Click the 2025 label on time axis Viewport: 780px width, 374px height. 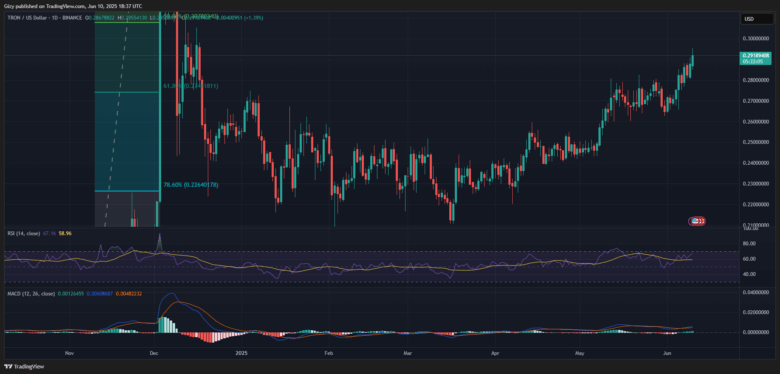[242, 353]
